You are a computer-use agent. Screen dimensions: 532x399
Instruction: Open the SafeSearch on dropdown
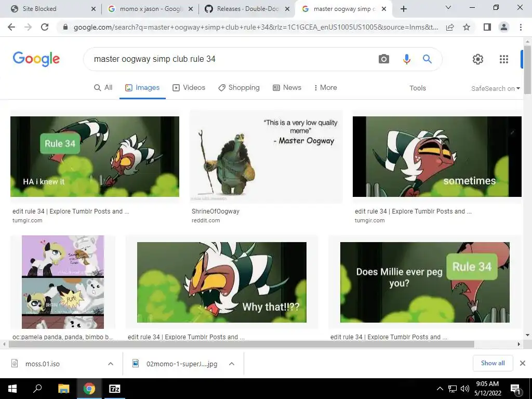[495, 88]
